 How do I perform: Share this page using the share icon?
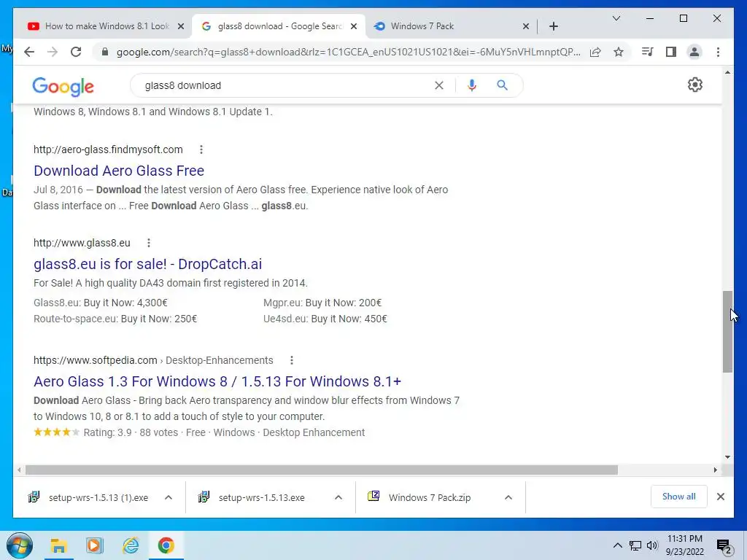595,52
